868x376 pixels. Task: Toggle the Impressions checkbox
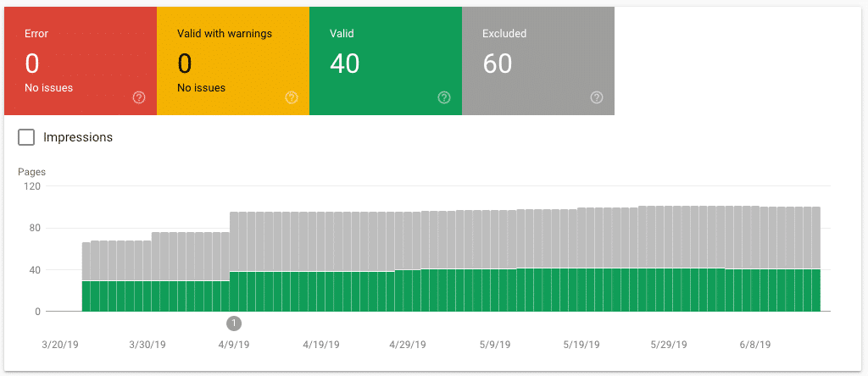26,137
